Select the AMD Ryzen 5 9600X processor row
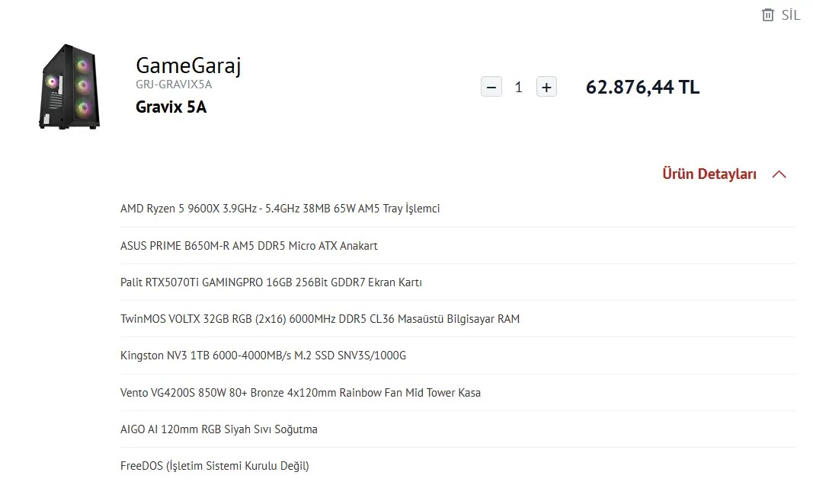 tap(458, 209)
